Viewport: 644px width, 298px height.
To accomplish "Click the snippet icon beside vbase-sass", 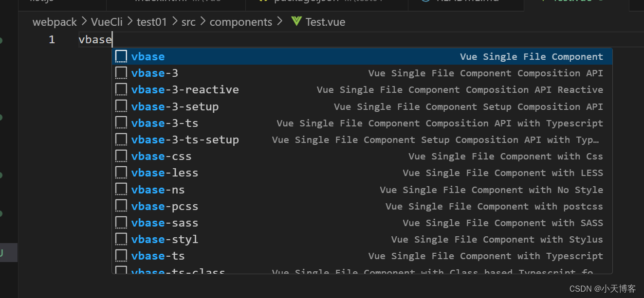I will click(121, 223).
